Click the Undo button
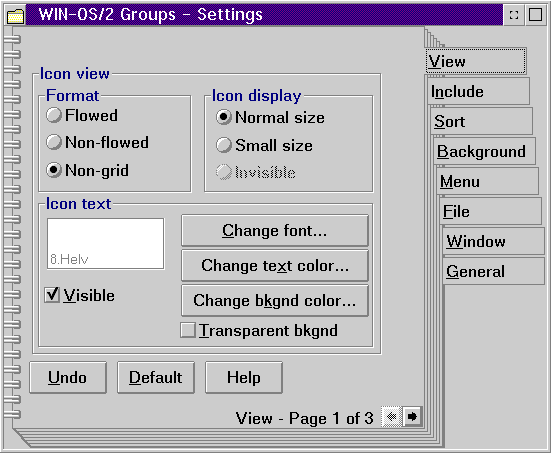Image resolution: width=551 pixels, height=453 pixels. tap(68, 378)
